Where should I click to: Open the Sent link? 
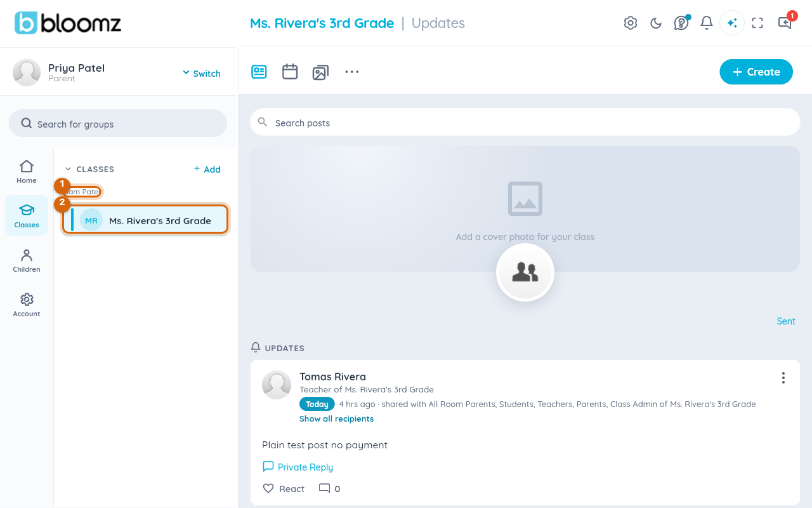click(786, 321)
